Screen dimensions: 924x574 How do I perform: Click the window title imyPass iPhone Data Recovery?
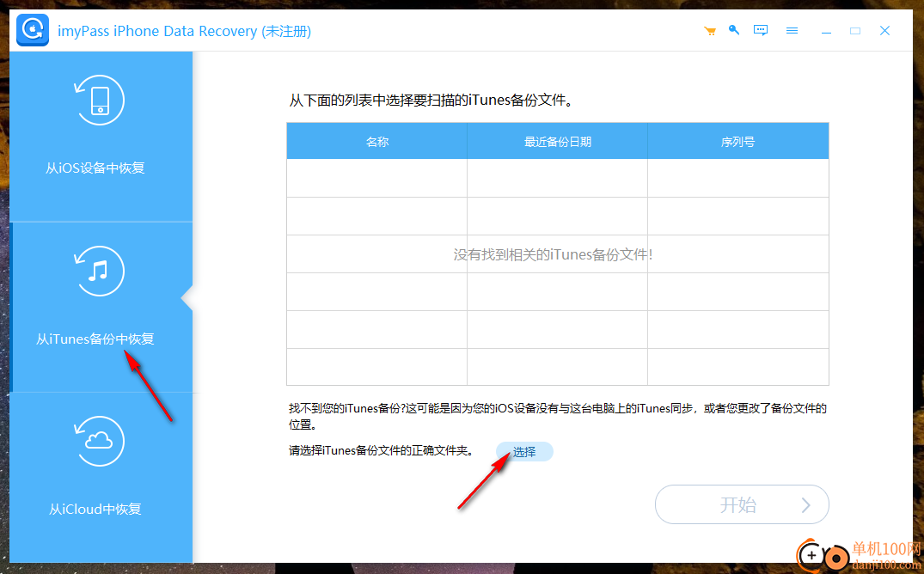[185, 31]
